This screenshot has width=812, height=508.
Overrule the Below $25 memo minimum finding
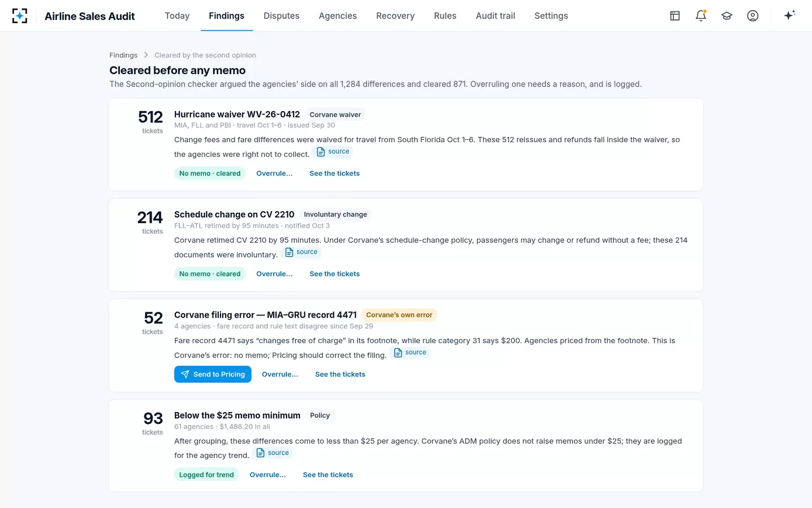click(268, 475)
